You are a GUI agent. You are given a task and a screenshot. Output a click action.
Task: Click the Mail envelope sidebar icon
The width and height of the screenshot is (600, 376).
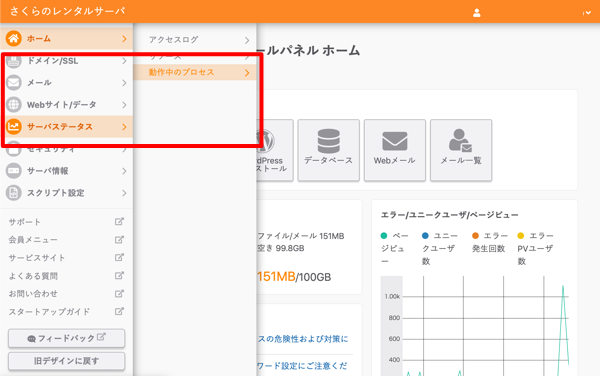click(x=13, y=83)
